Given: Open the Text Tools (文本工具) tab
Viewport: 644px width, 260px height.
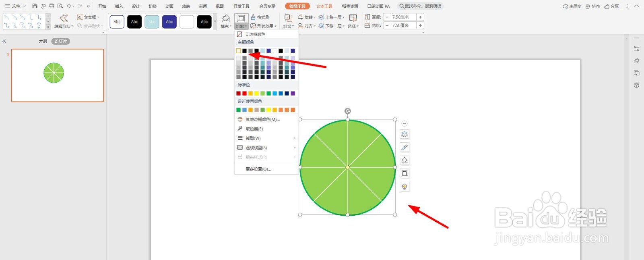Looking at the screenshot, I should (x=324, y=6).
